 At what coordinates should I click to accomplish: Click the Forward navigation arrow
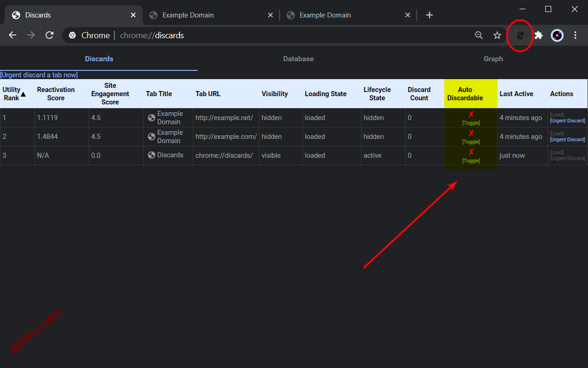[x=31, y=35]
